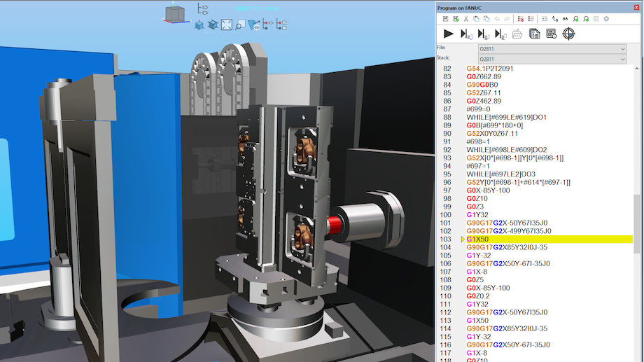
Task: Close the Program on FANUC panel
Action: click(636, 8)
